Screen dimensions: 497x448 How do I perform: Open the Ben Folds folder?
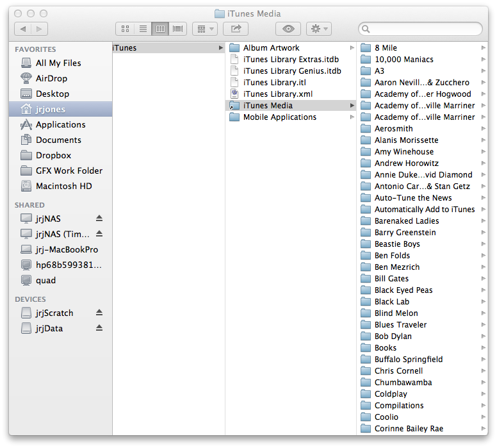423,256
